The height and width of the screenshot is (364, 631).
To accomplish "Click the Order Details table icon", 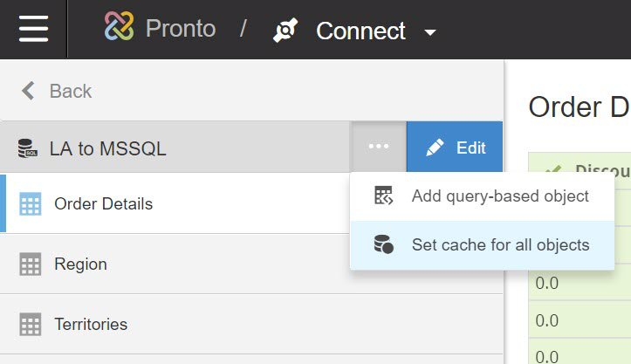I will pyautogui.click(x=30, y=204).
